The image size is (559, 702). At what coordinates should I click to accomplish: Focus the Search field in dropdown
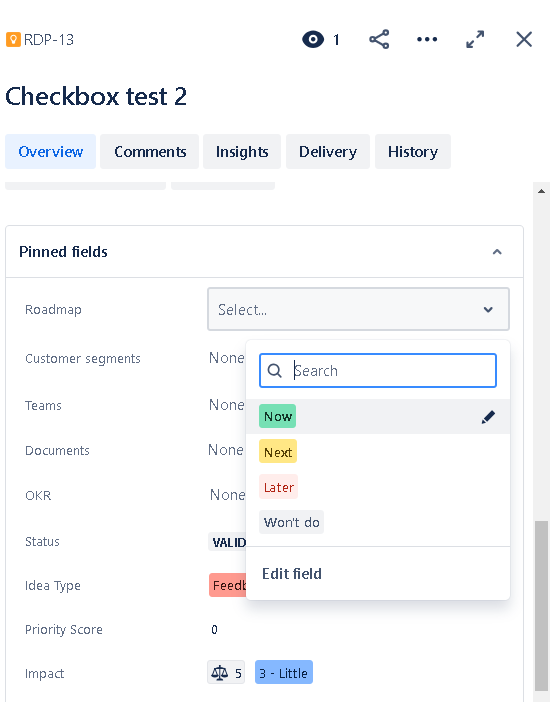pyautogui.click(x=378, y=371)
